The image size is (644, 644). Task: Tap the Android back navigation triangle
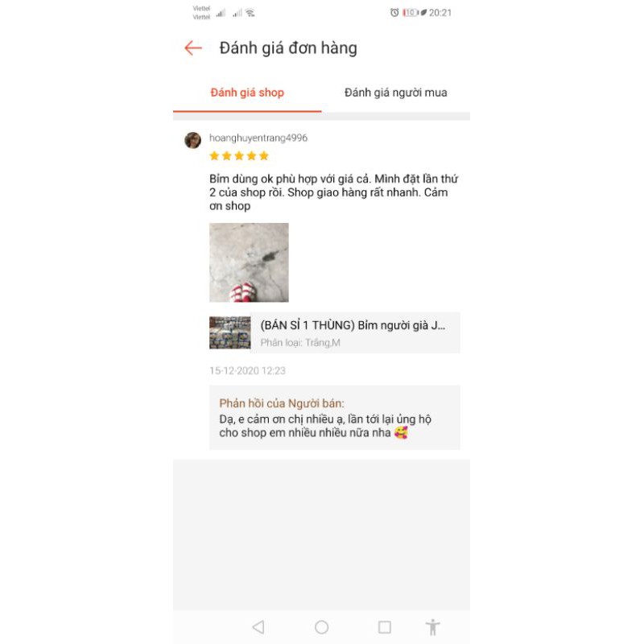click(x=258, y=627)
